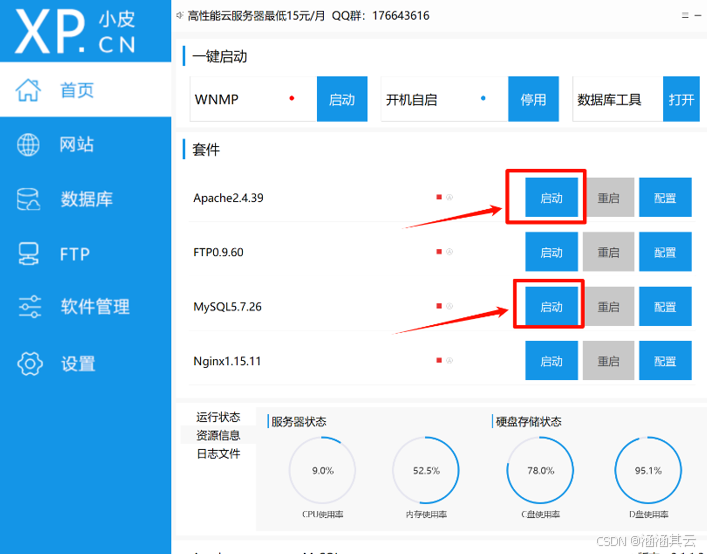707x554 pixels.
Task: Restart MySQL5.7.26 service
Action: point(608,307)
